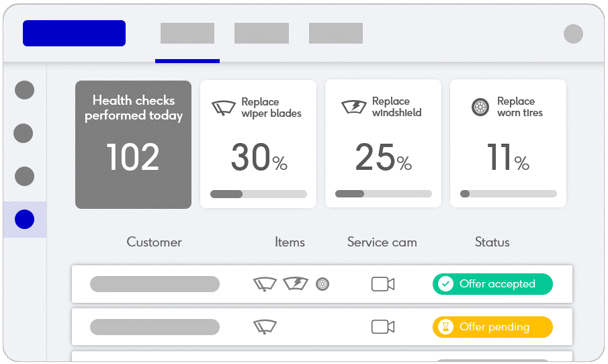This screenshot has width=608, height=364.
Task: Select the third gray sidebar circle
Action: (24, 177)
